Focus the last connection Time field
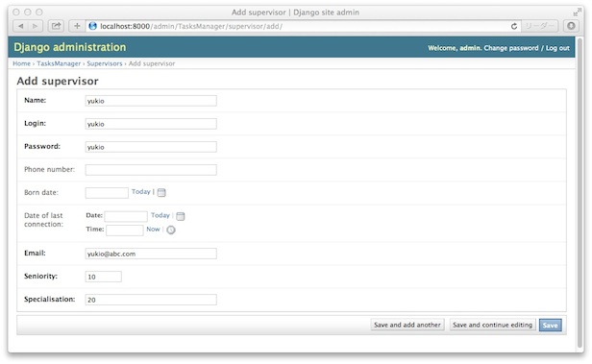Screen dimensions: 592x364 click(x=125, y=231)
